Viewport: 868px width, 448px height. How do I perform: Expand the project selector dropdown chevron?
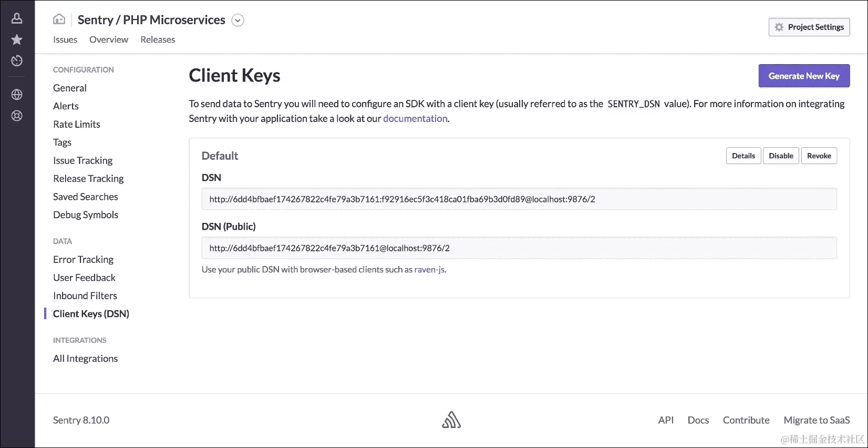[238, 21]
